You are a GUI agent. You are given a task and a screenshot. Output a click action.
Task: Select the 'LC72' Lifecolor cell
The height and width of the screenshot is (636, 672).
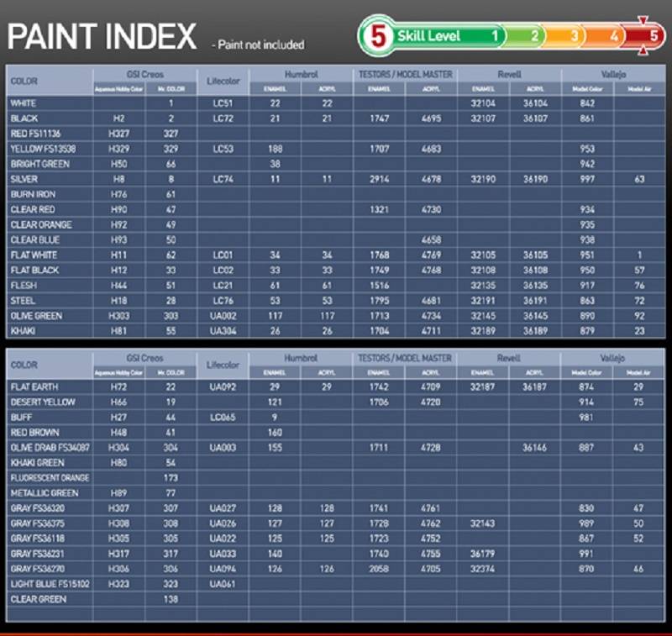(x=223, y=118)
